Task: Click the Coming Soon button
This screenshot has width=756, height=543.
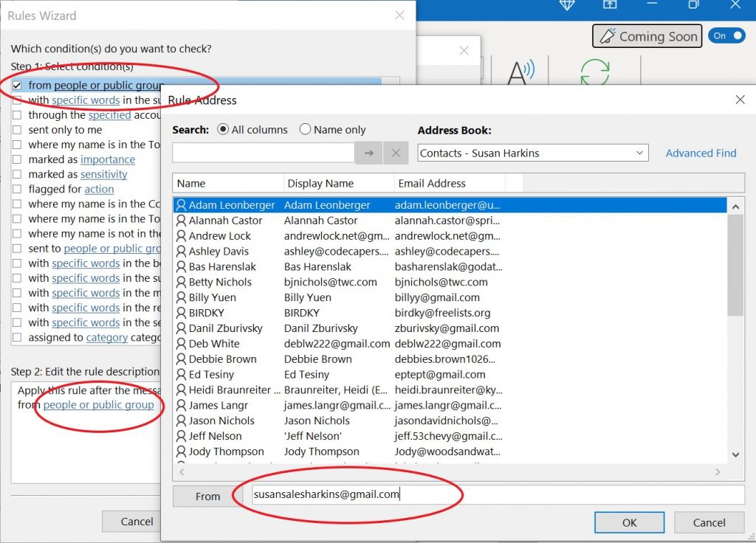Action: click(x=647, y=35)
